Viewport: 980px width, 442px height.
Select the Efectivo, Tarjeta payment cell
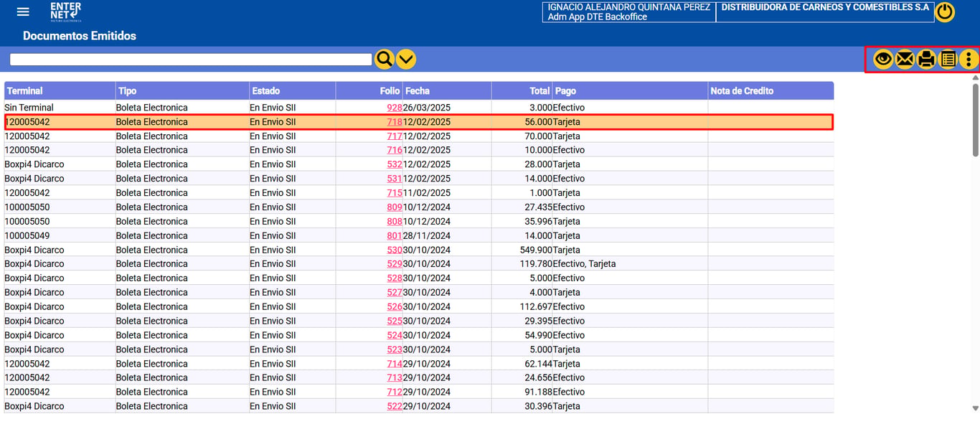pyautogui.click(x=630, y=264)
